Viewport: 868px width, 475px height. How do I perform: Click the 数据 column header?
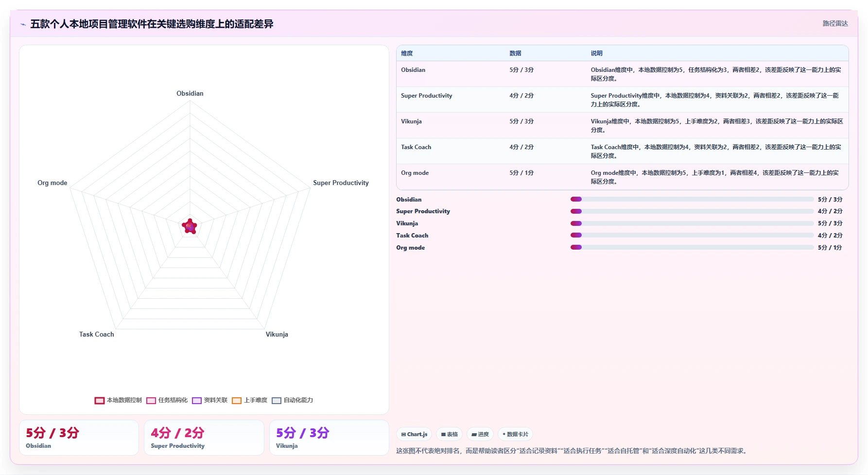pyautogui.click(x=515, y=53)
